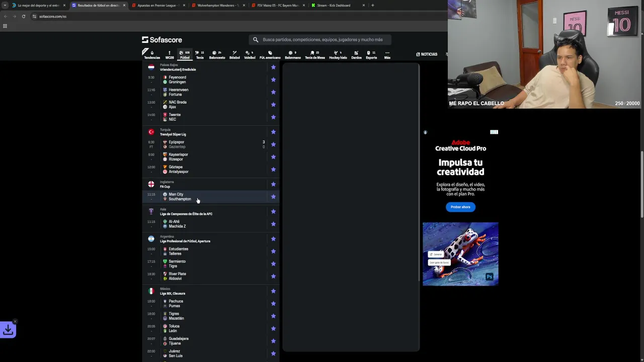This screenshot has height=362, width=644.
Task: Open the Argentina flag league icon
Action: [x=151, y=239]
